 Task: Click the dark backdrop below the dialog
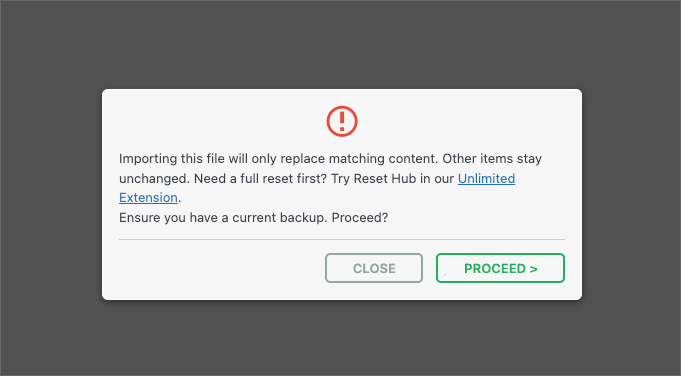(342, 338)
